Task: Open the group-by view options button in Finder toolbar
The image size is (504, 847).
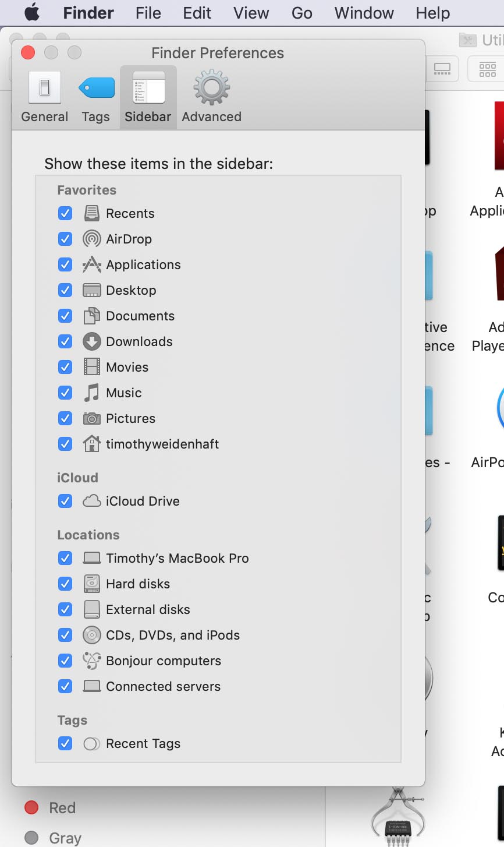Action: pos(488,69)
